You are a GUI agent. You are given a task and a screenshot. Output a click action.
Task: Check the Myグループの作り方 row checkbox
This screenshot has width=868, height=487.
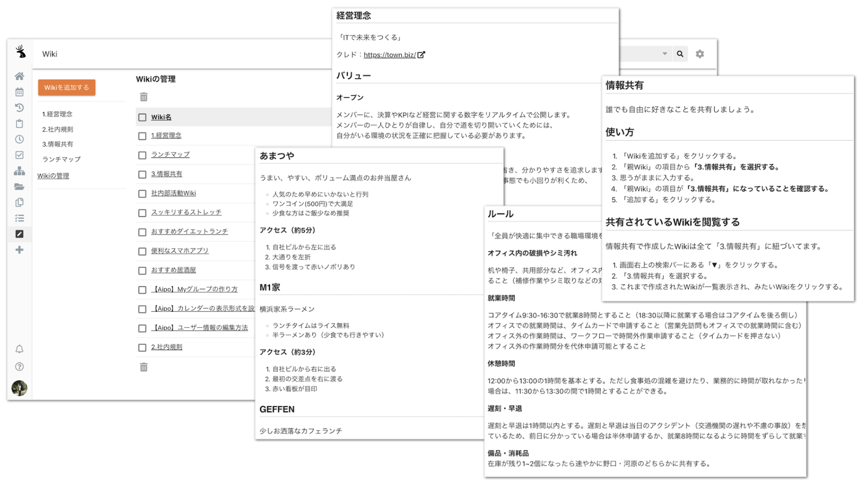142,290
